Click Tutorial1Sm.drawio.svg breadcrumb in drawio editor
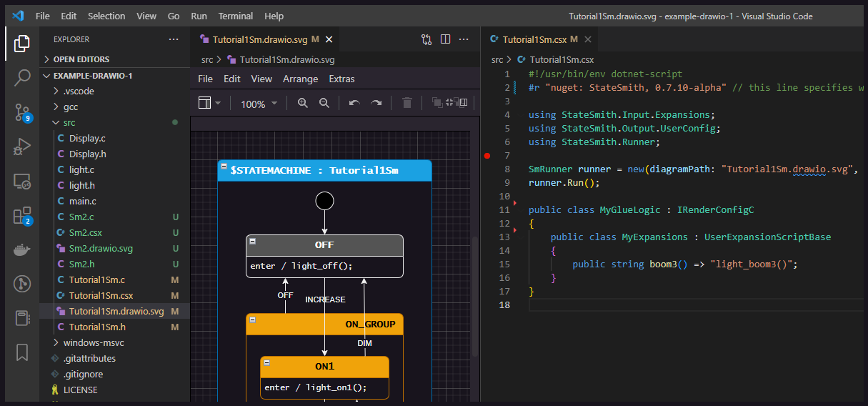Viewport: 868px width, 406px height. (287, 60)
